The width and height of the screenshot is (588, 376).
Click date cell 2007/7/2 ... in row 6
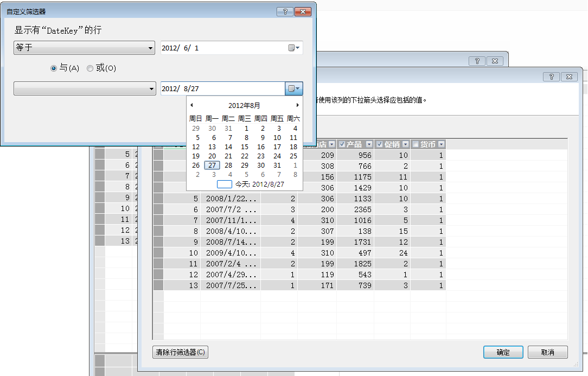click(231, 209)
